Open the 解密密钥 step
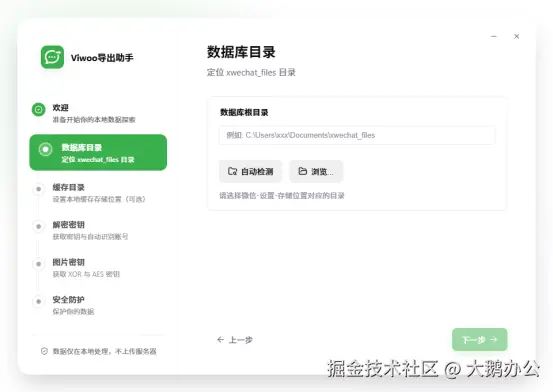Viewport: 553px width, 392px height. coord(98,230)
